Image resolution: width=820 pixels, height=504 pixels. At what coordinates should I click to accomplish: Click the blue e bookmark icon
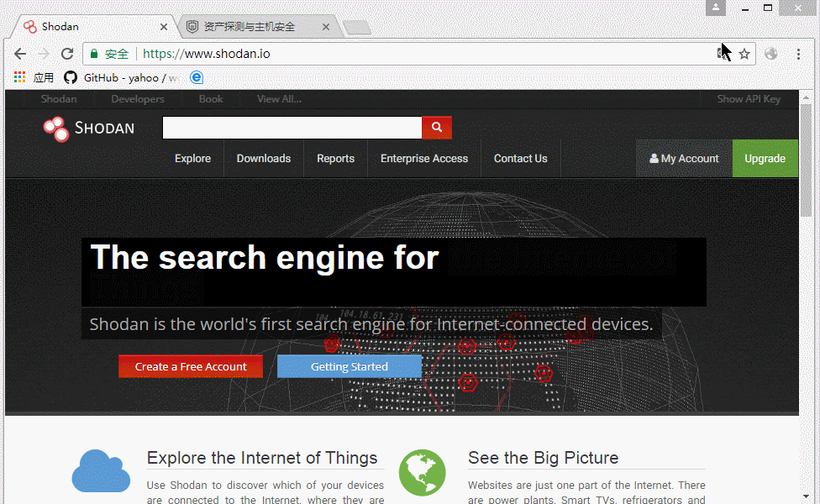coord(196,77)
